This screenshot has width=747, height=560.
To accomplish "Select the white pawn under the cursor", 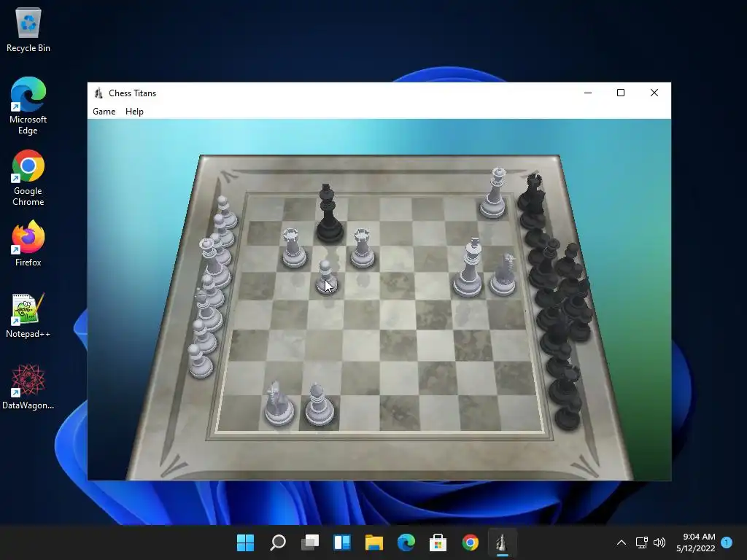I will pos(326,277).
